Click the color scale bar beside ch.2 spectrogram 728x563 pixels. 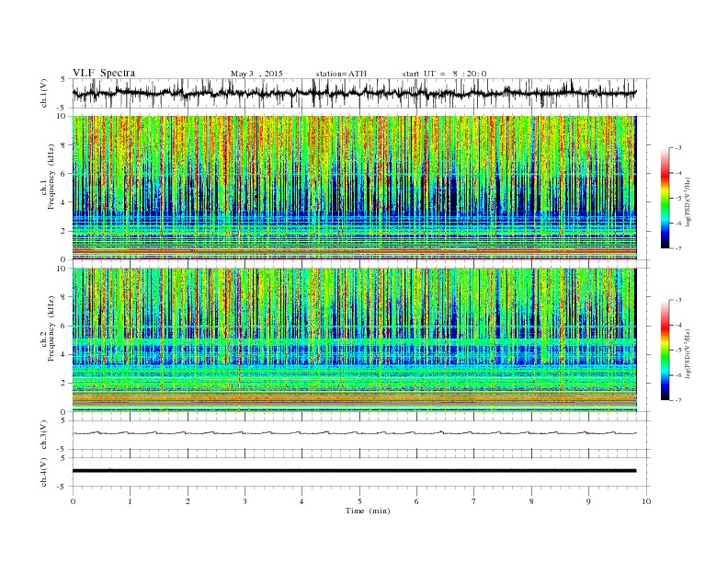[x=665, y=350]
